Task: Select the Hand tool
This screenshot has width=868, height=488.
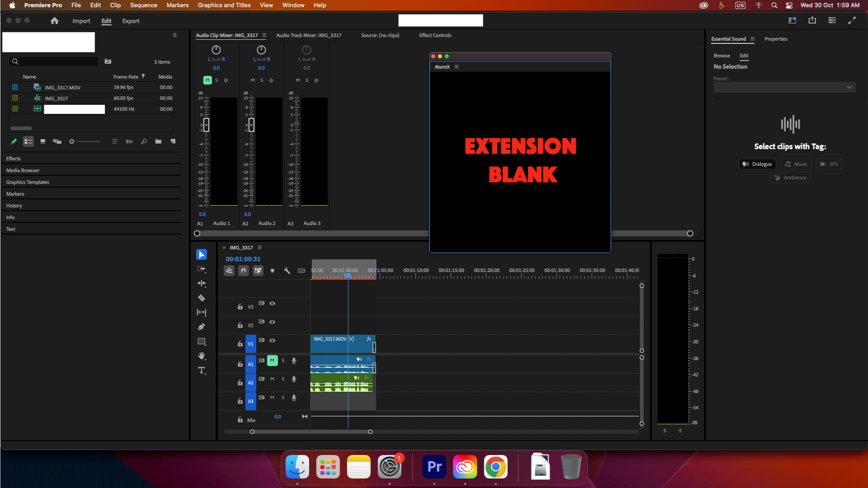Action: [202, 356]
